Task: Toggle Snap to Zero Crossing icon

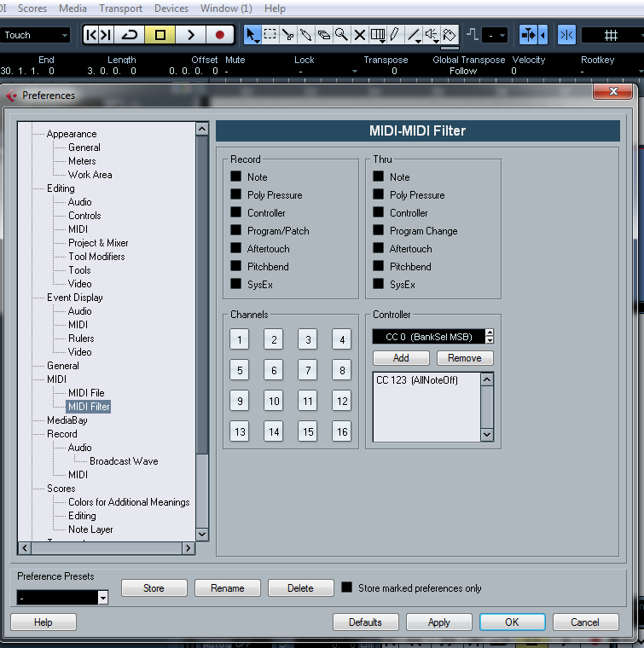Action: (x=472, y=35)
